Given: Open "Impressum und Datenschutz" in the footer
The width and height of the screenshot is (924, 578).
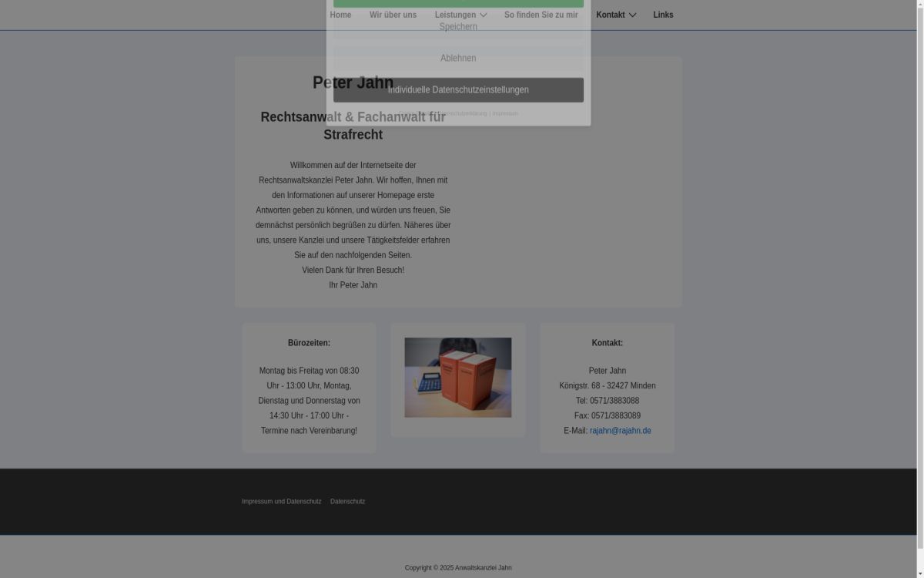Looking at the screenshot, I should click(281, 501).
